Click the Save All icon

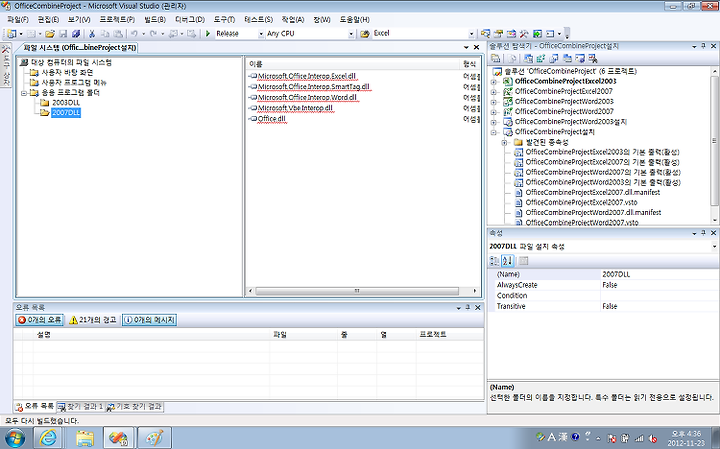click(76, 34)
